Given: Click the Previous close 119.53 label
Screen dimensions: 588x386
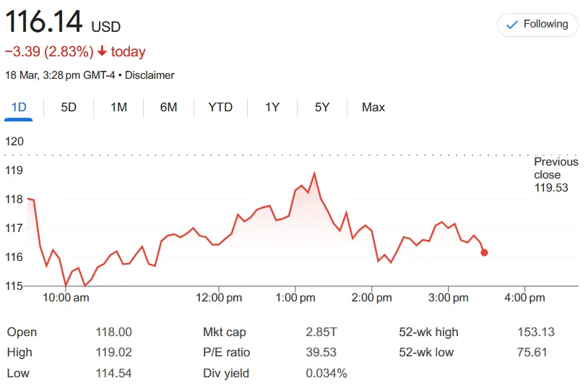Looking at the screenshot, I should [555, 174].
